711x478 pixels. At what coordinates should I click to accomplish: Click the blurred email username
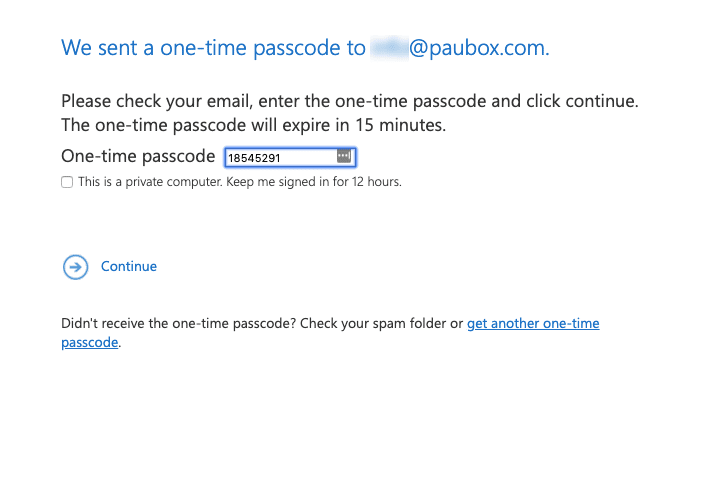coord(388,48)
